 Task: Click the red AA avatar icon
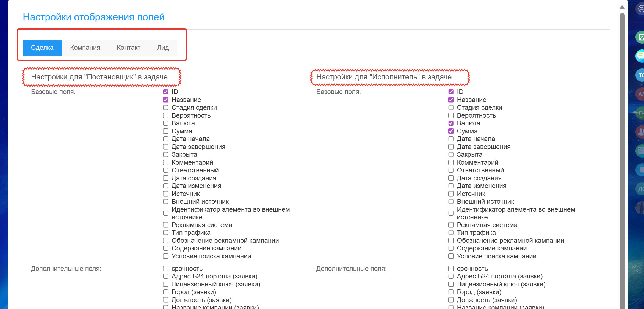coord(641,94)
